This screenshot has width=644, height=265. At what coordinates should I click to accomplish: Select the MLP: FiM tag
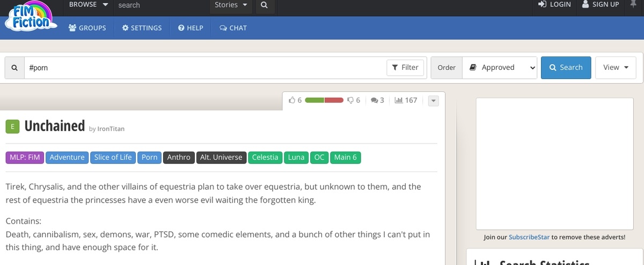pyautogui.click(x=25, y=157)
